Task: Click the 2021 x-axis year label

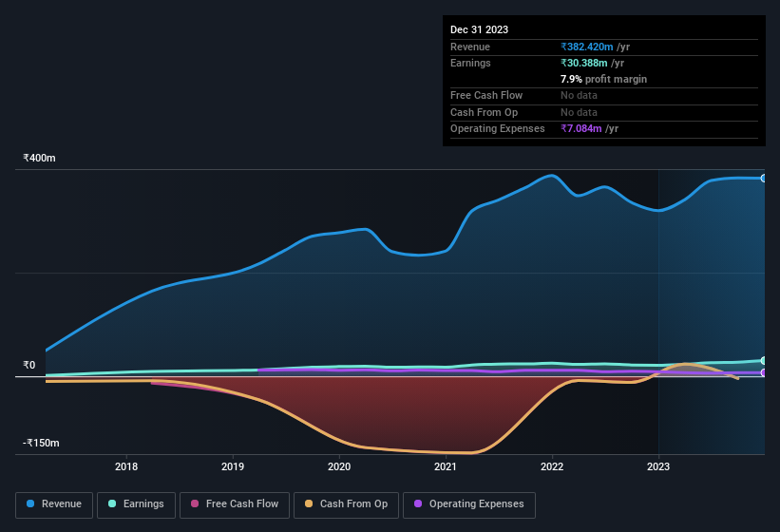Action: [446, 466]
